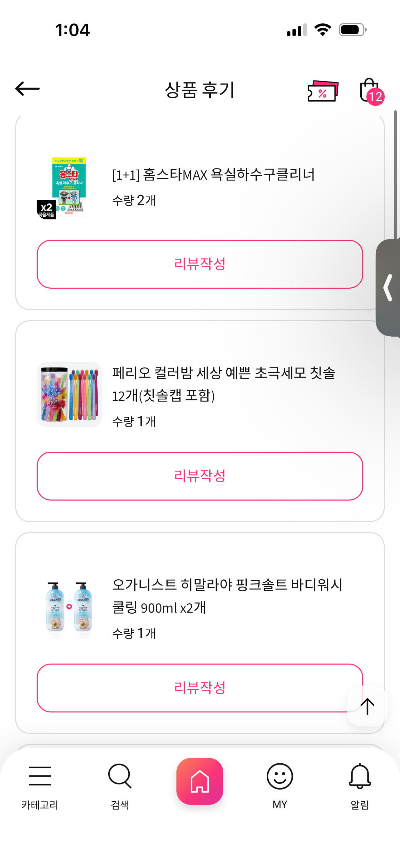
Task: Click the vertical scrollbar on right edge
Action: point(395,173)
